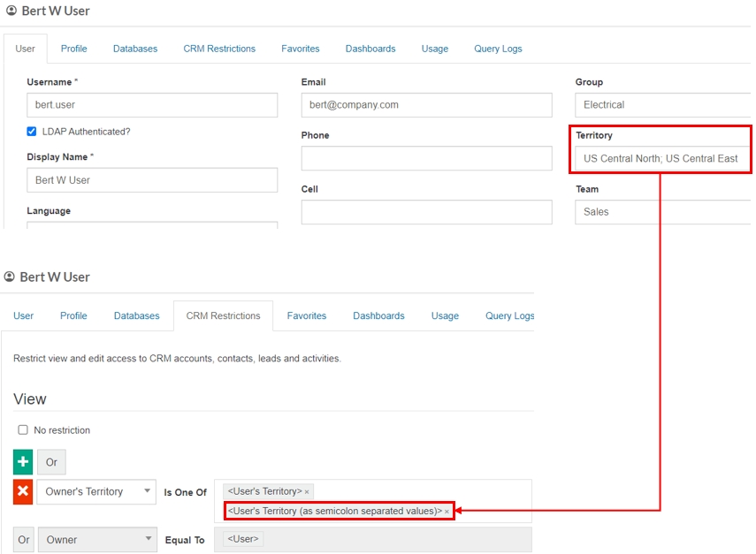Image resolution: width=756 pixels, height=554 pixels.
Task: Open the CRM Restrictions tab in the top panel
Action: tap(219, 49)
